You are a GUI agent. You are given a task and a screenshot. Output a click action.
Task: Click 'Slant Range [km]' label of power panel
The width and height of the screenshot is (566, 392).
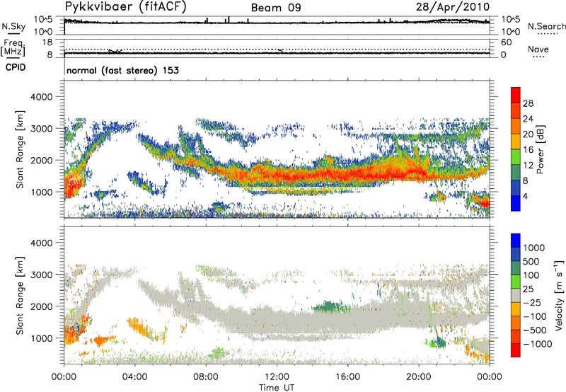pos(20,149)
